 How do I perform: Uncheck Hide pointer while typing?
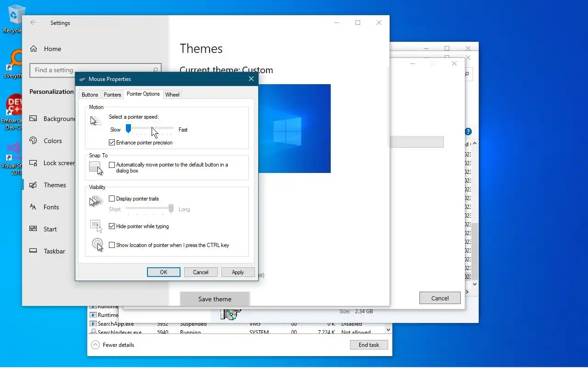[112, 226]
